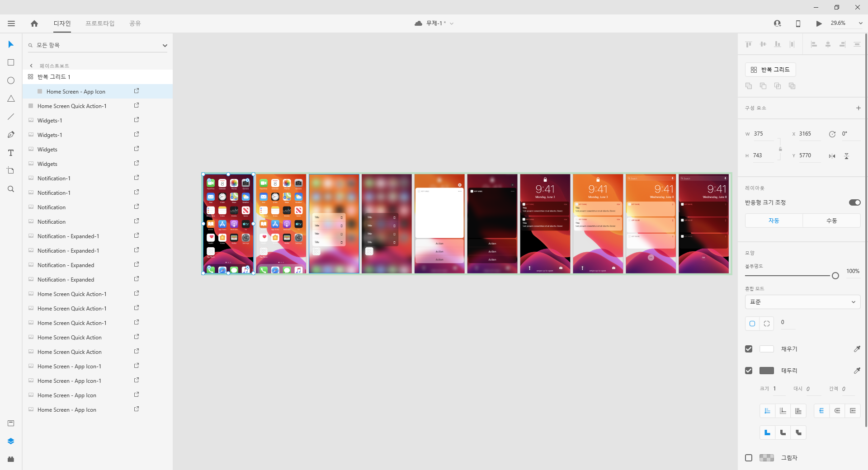Open the 그림자 shadow color swatch
The image size is (868, 470).
coord(767,458)
